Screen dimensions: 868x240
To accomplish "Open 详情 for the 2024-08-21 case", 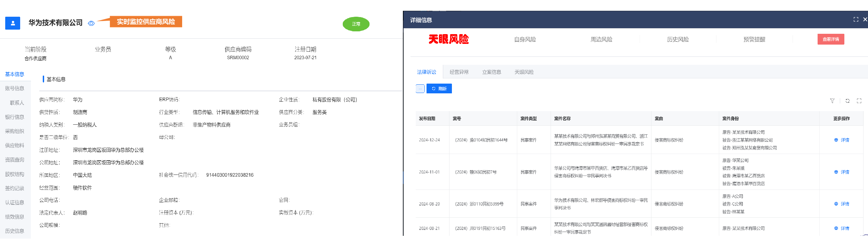I will tap(842, 229).
